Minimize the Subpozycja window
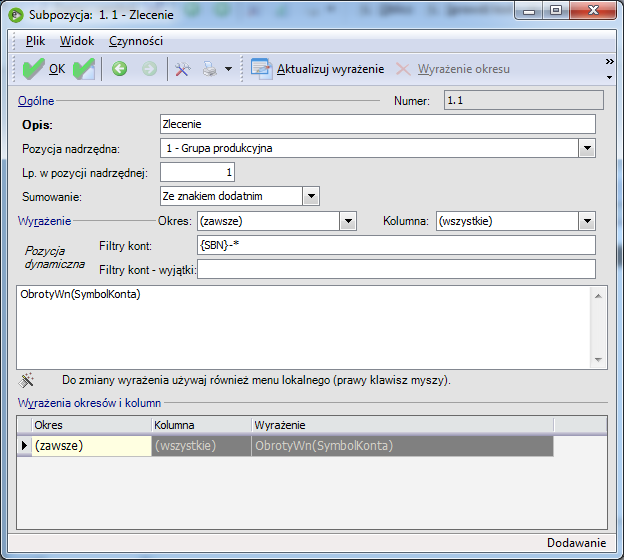The width and height of the screenshot is (624, 560). pyautogui.click(x=529, y=11)
